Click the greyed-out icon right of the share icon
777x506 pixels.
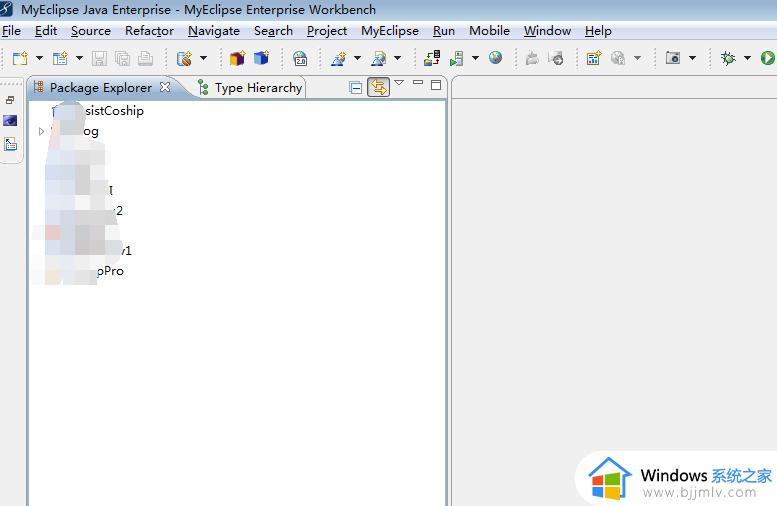(556, 58)
